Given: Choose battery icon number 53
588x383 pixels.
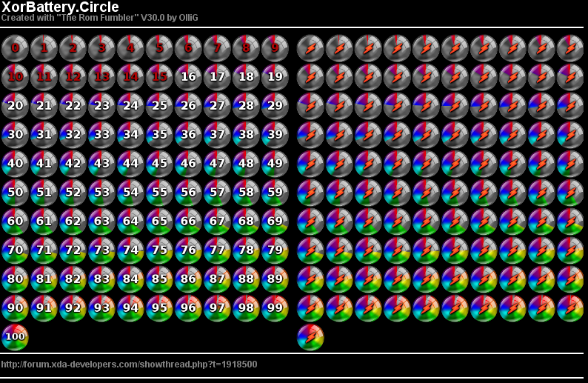Looking at the screenshot, I should pos(101,193).
